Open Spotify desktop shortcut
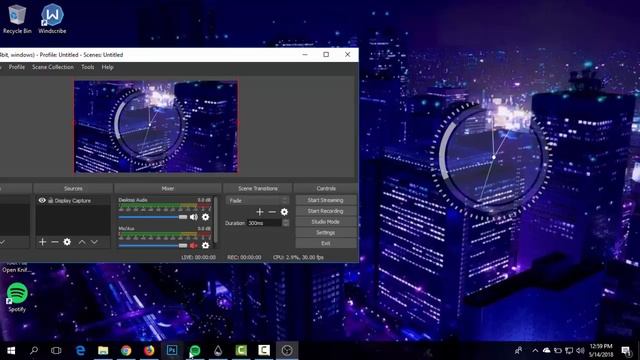This screenshot has height=360, width=640. pyautogui.click(x=17, y=298)
